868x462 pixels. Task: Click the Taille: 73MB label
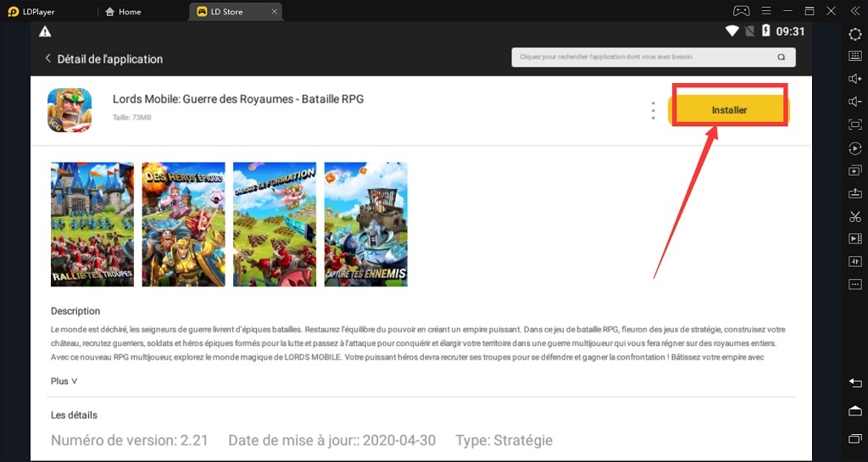131,118
